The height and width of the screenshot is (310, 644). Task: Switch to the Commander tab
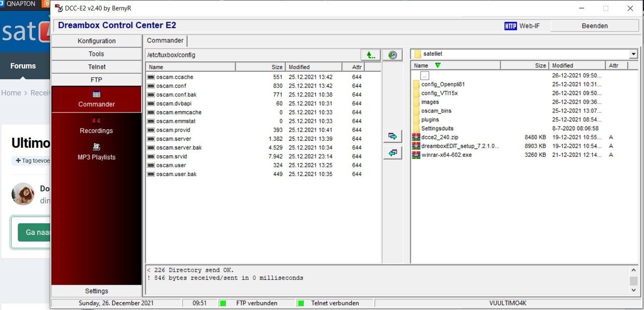165,40
